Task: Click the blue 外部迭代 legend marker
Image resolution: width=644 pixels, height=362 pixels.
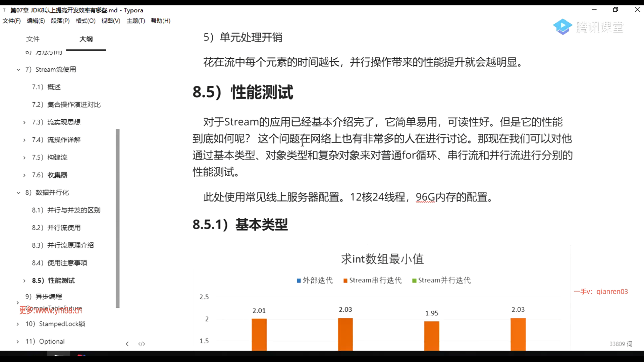Action: pos(299,281)
